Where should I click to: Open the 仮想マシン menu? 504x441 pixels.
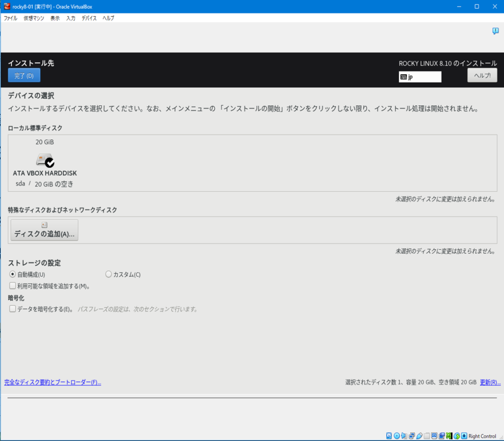point(33,18)
